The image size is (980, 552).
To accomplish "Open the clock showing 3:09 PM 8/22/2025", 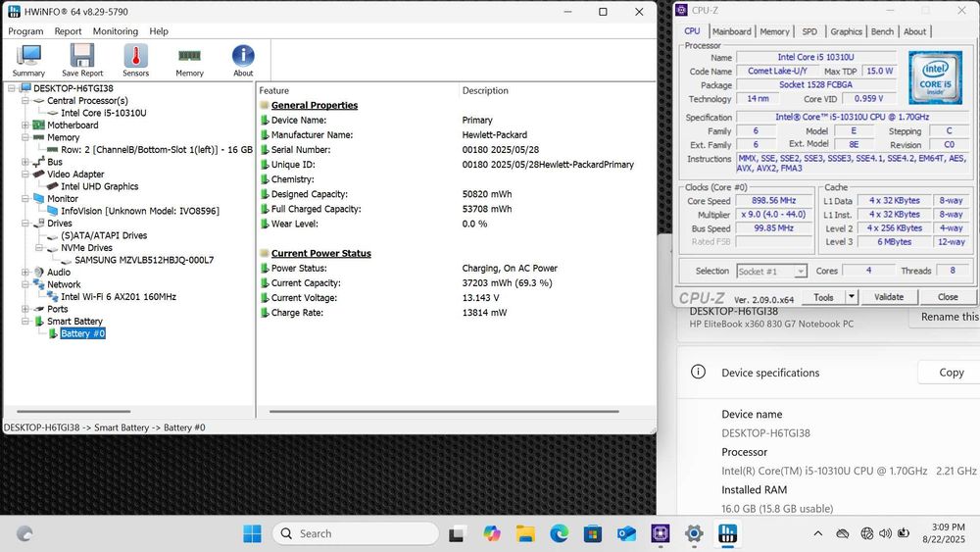I will coord(944,533).
